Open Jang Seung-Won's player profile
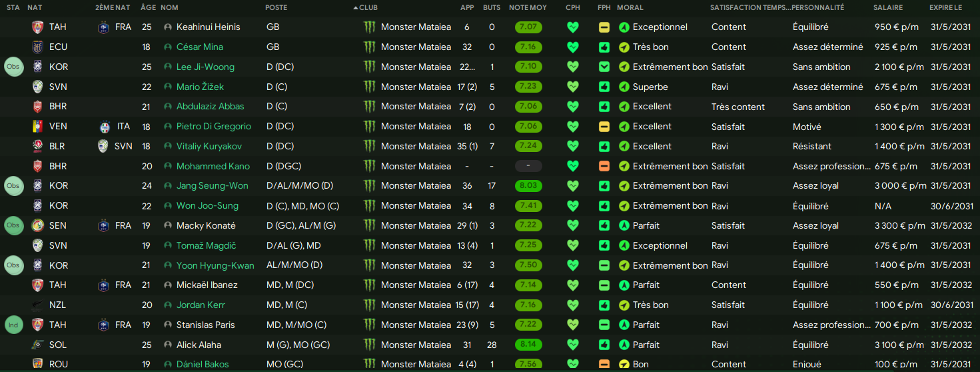The height and width of the screenshot is (372, 980). pyautogui.click(x=212, y=186)
